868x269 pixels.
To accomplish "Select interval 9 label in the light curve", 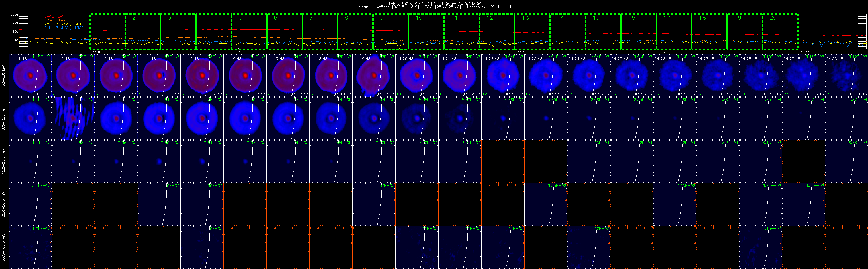I will point(382,18).
